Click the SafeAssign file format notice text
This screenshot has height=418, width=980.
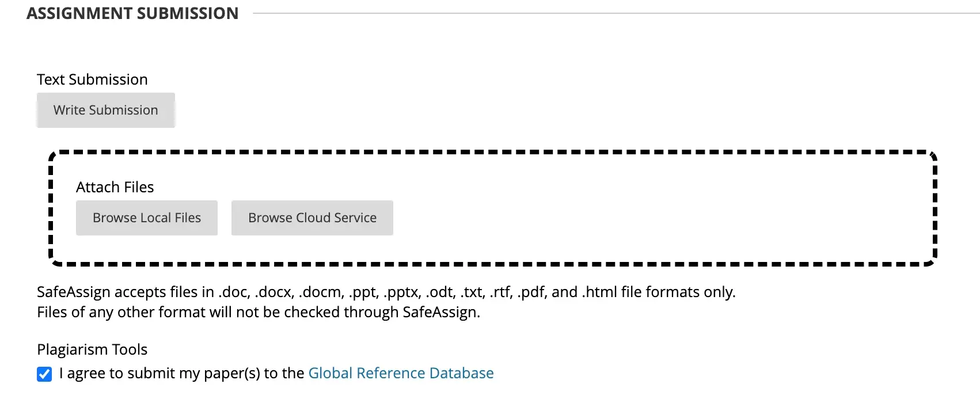386,292
